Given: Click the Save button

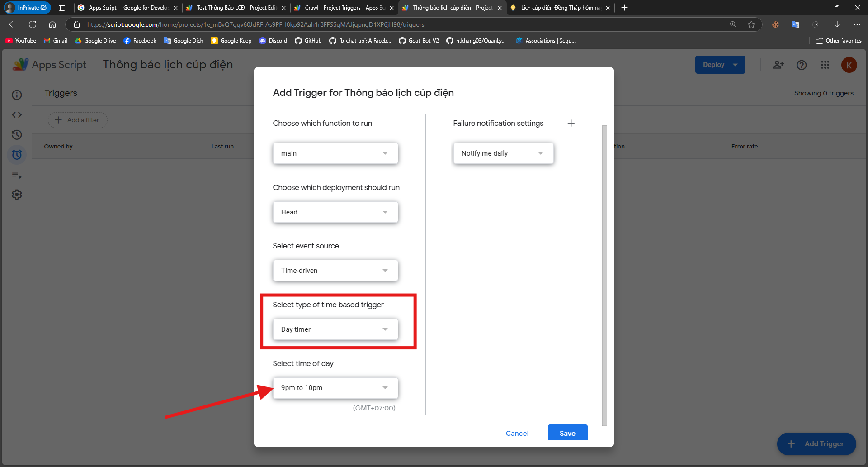Looking at the screenshot, I should (567, 433).
